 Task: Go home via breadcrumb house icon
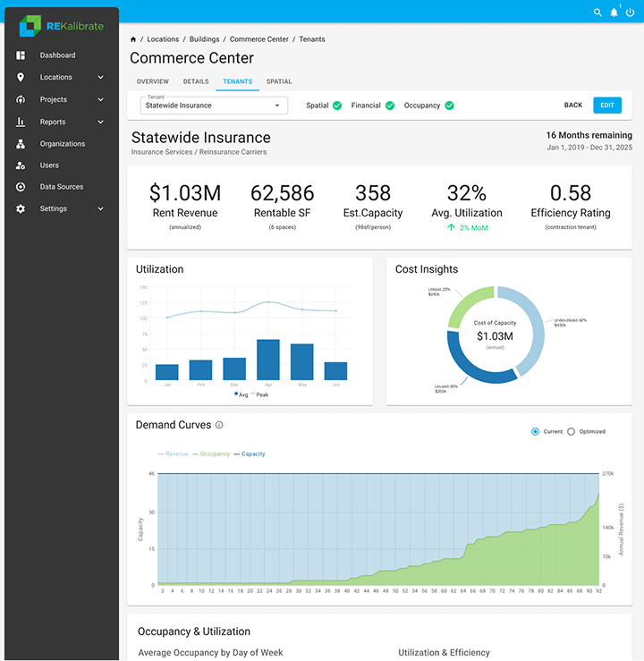[x=133, y=39]
